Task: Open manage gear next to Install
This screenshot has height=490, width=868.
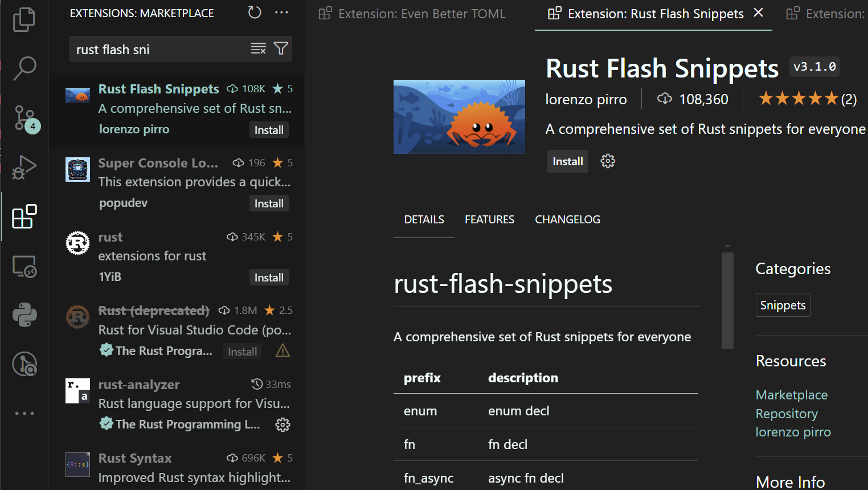Action: pyautogui.click(x=608, y=161)
